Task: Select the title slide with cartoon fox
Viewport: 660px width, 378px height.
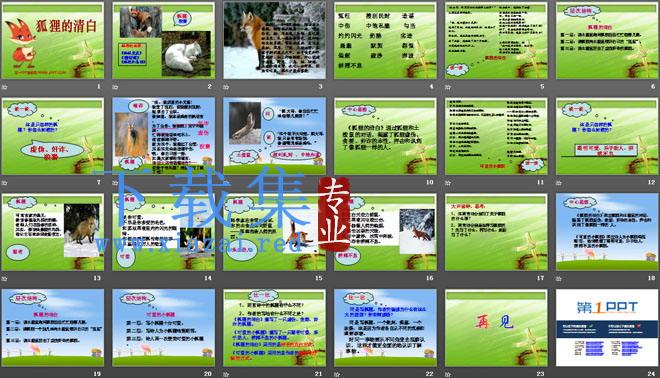Action: pos(53,40)
